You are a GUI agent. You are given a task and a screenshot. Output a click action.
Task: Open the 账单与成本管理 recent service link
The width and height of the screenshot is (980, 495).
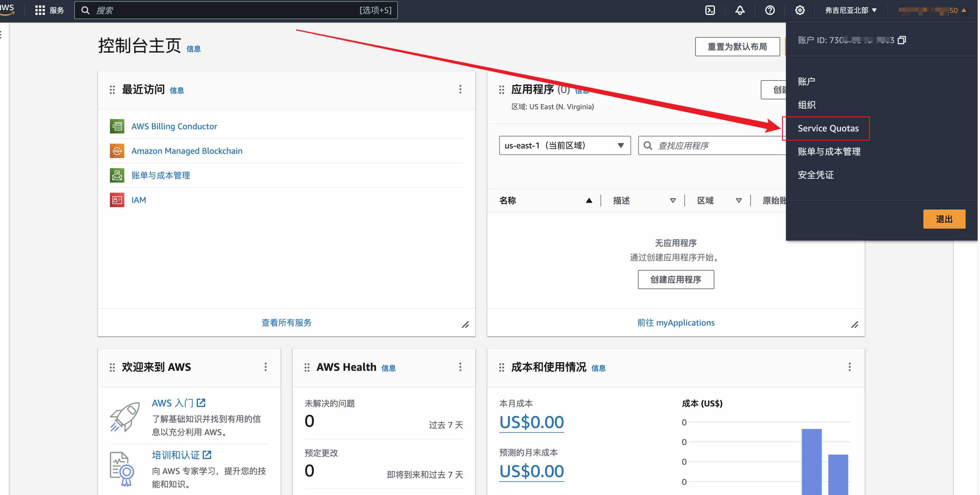tap(161, 175)
